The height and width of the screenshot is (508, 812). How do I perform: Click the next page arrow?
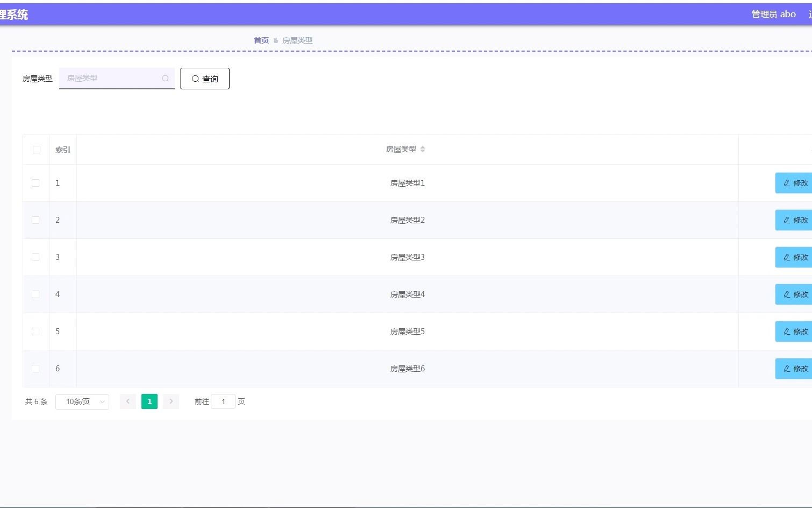171,401
